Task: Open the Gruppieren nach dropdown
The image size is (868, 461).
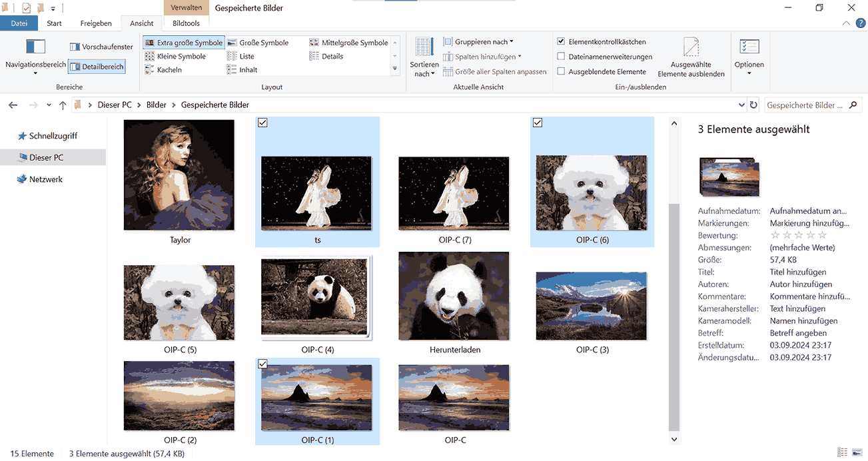Action: point(482,41)
